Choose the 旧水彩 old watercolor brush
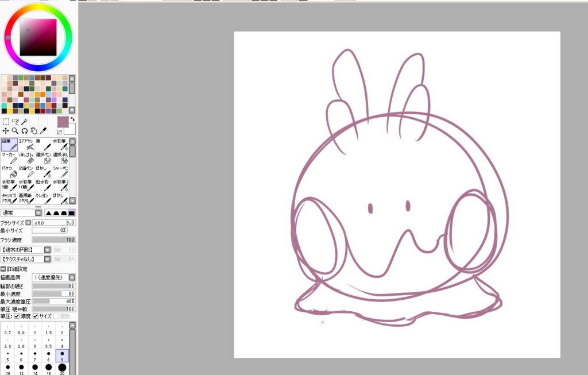This screenshot has height=375, width=588. pos(43,185)
